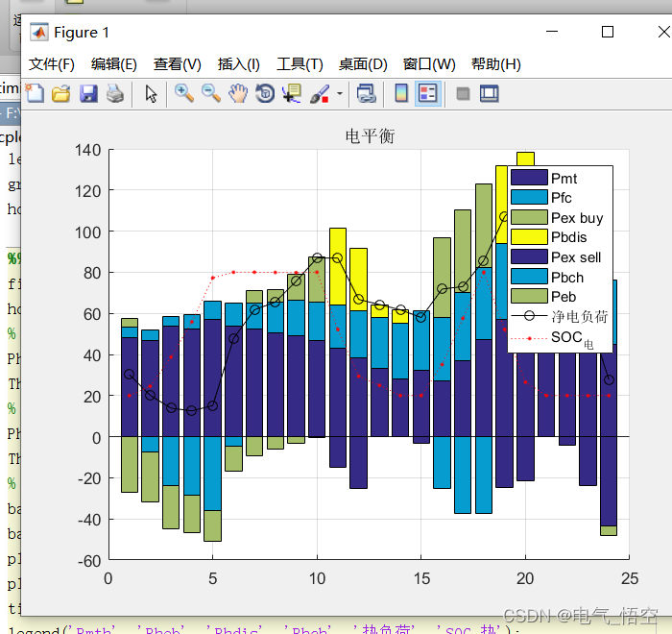Minimize the Figure 1 window

click(x=552, y=32)
